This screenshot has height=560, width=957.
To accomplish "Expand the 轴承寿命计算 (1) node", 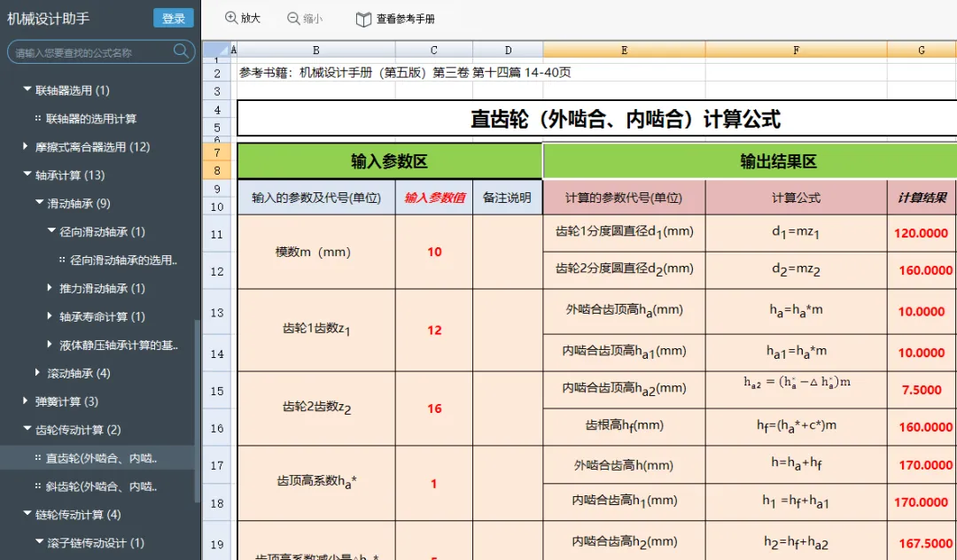I will point(50,316).
